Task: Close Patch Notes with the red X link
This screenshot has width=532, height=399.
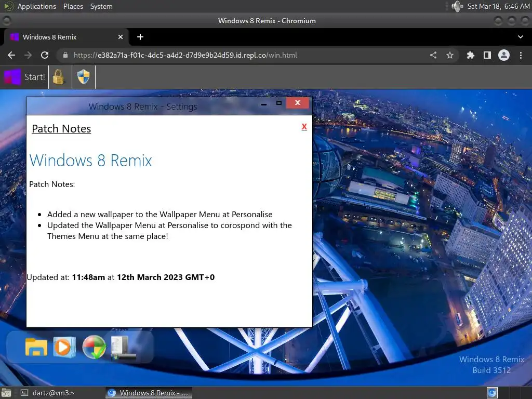Action: [x=304, y=127]
